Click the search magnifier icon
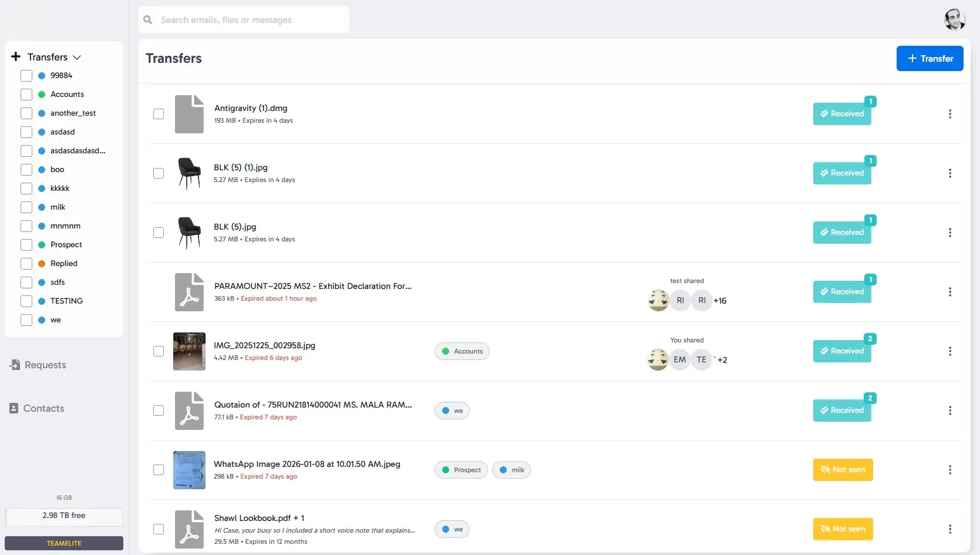Image resolution: width=980 pixels, height=555 pixels. click(147, 19)
